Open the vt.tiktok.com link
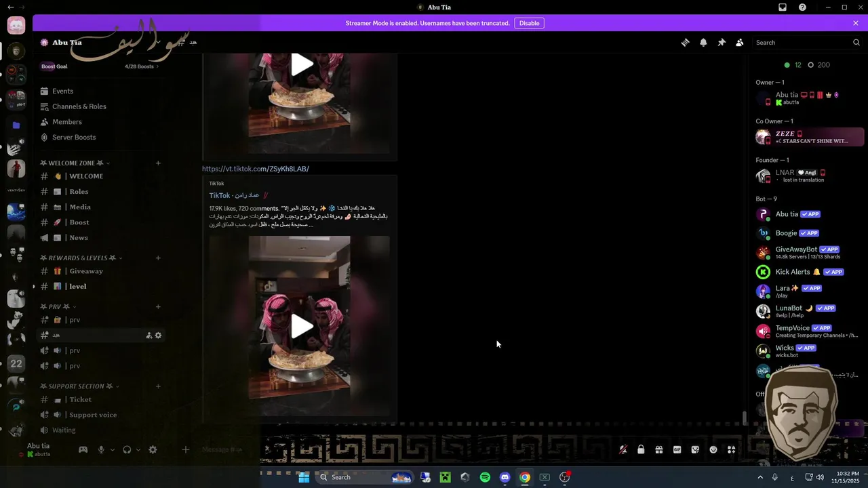This screenshot has width=868, height=488. click(x=255, y=169)
